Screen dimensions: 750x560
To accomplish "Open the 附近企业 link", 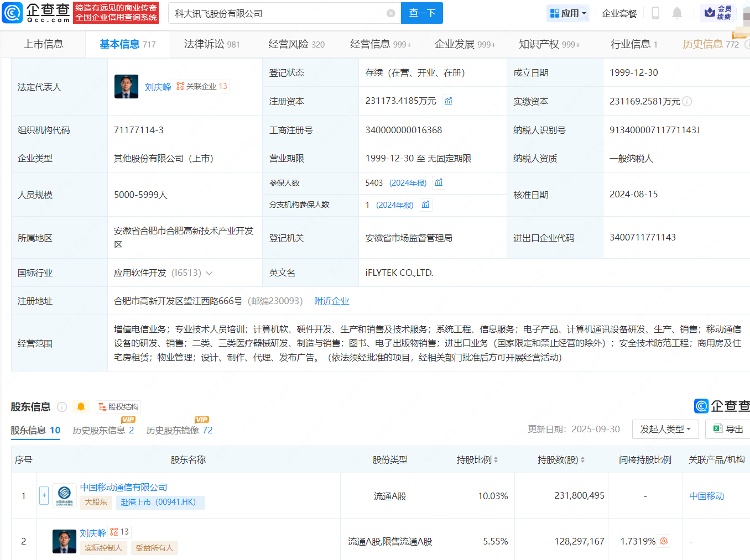I will [331, 301].
